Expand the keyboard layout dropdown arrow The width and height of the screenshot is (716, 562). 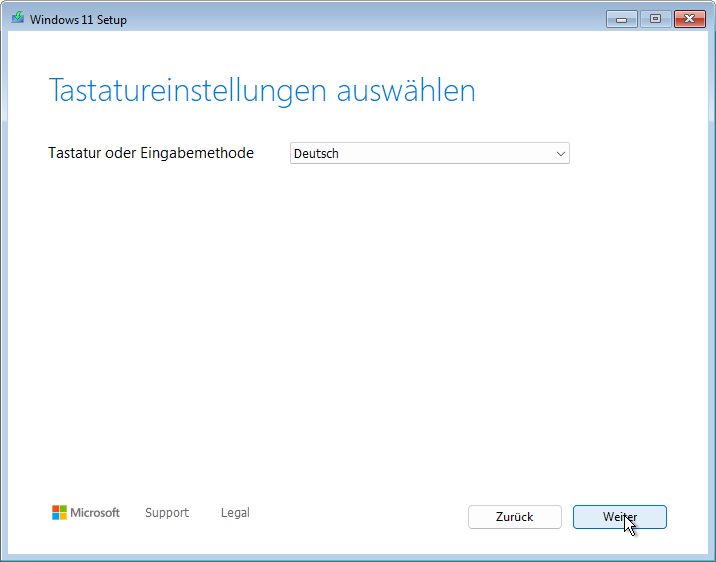pyautogui.click(x=560, y=154)
